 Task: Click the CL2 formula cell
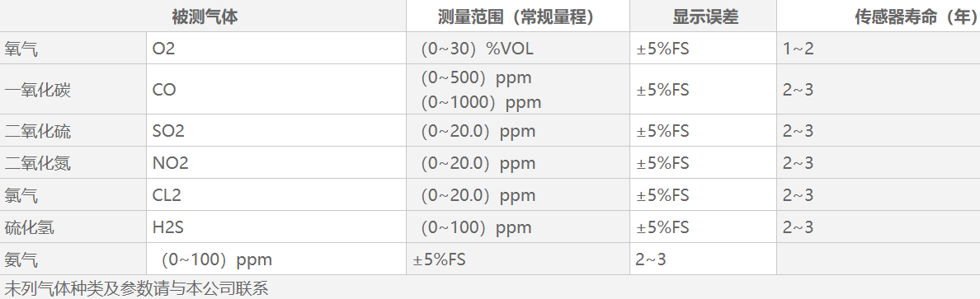click(276, 194)
